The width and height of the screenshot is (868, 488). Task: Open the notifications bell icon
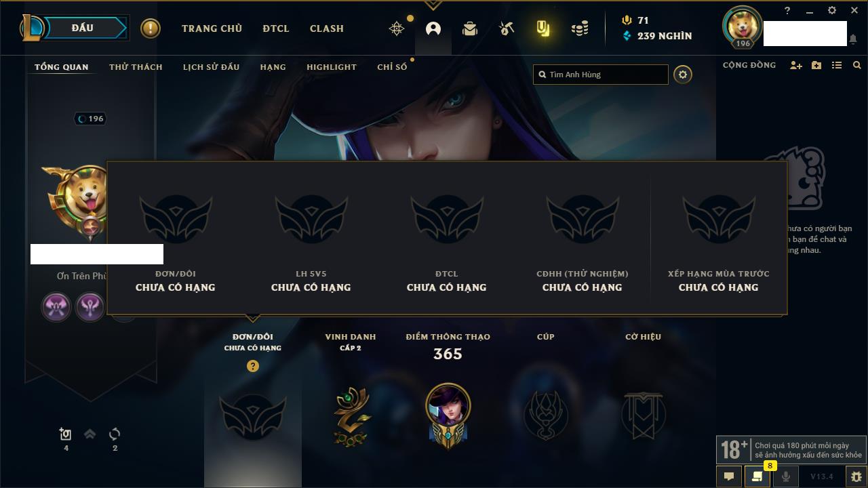coord(853,40)
